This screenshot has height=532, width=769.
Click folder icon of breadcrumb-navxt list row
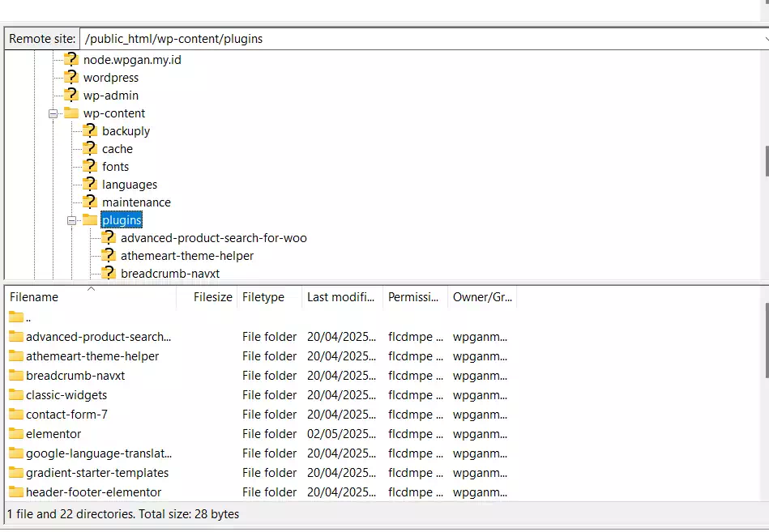[16, 376]
